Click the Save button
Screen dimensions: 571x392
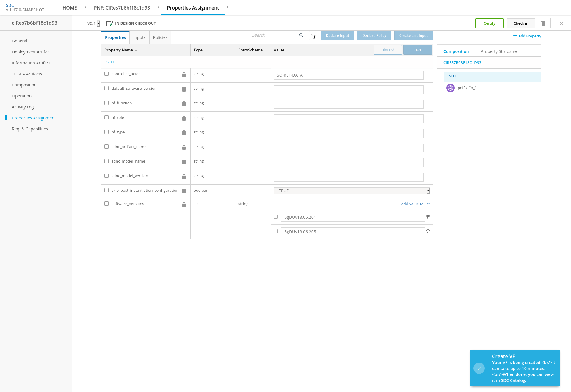pyautogui.click(x=417, y=50)
